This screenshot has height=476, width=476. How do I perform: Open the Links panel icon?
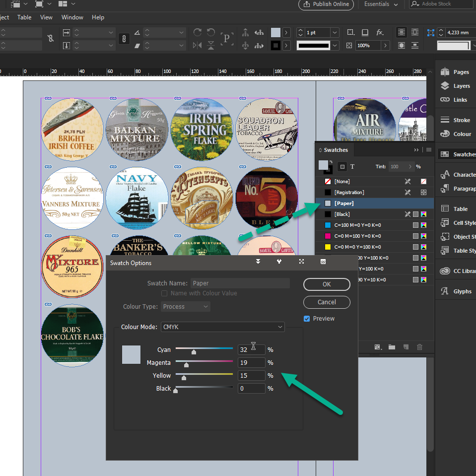click(x=445, y=100)
